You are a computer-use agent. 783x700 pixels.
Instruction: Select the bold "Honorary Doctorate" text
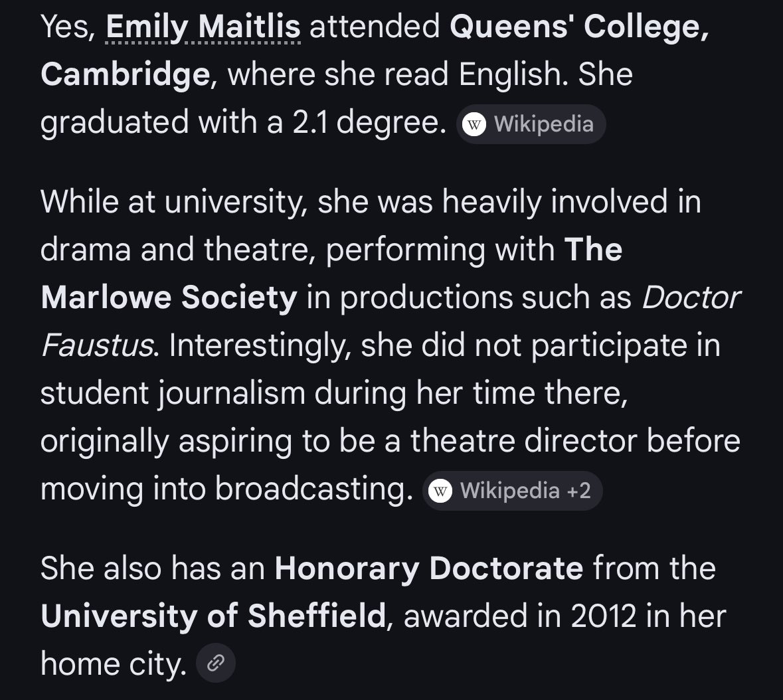(x=428, y=569)
